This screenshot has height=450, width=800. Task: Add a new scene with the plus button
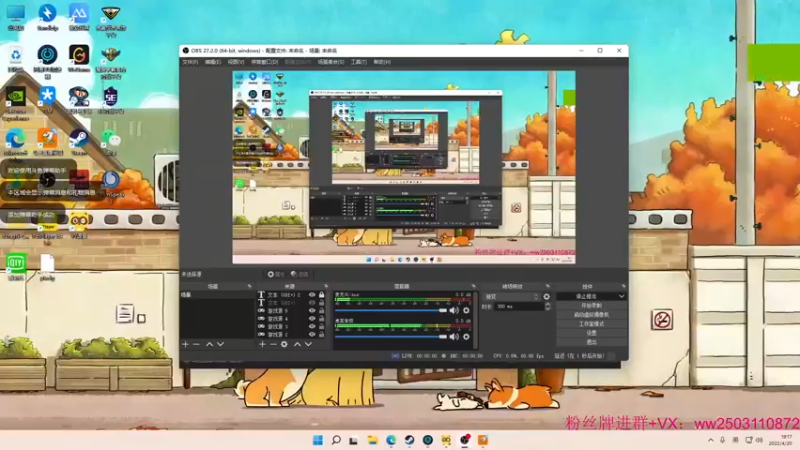pos(186,344)
